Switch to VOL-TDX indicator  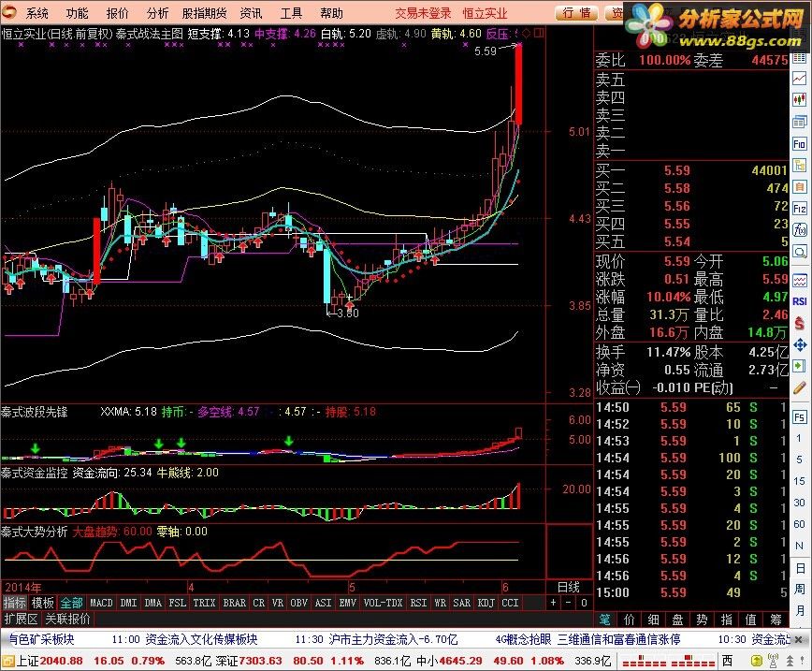384,603
